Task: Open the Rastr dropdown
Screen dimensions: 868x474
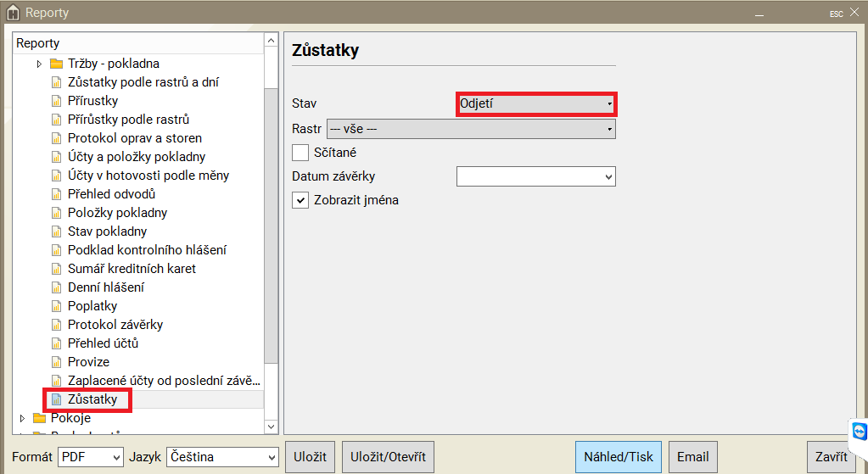Action: [x=471, y=129]
